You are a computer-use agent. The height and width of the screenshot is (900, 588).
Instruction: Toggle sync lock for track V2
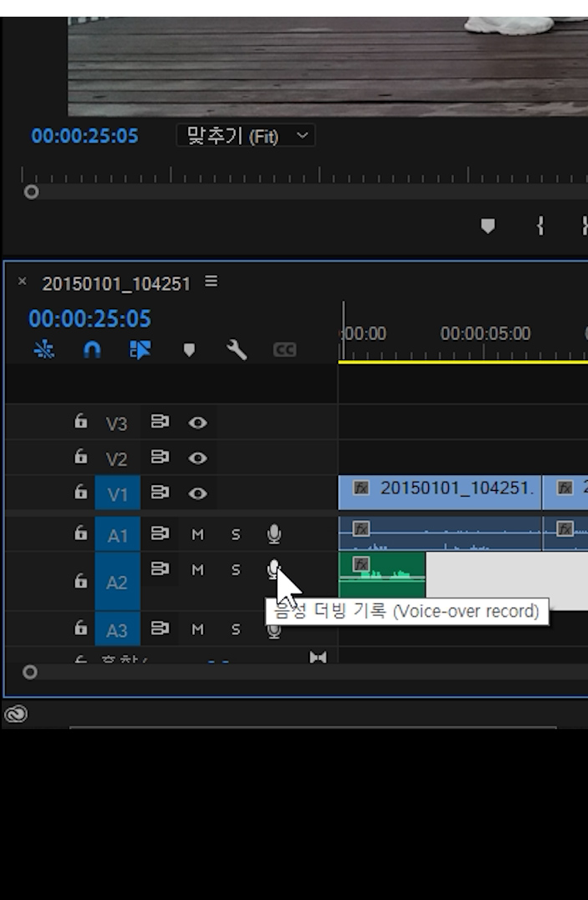point(160,457)
